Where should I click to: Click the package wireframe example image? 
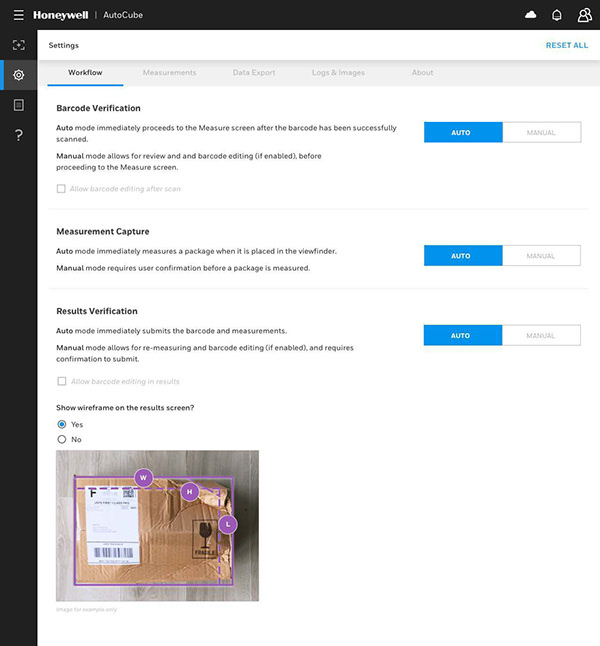tap(157, 525)
